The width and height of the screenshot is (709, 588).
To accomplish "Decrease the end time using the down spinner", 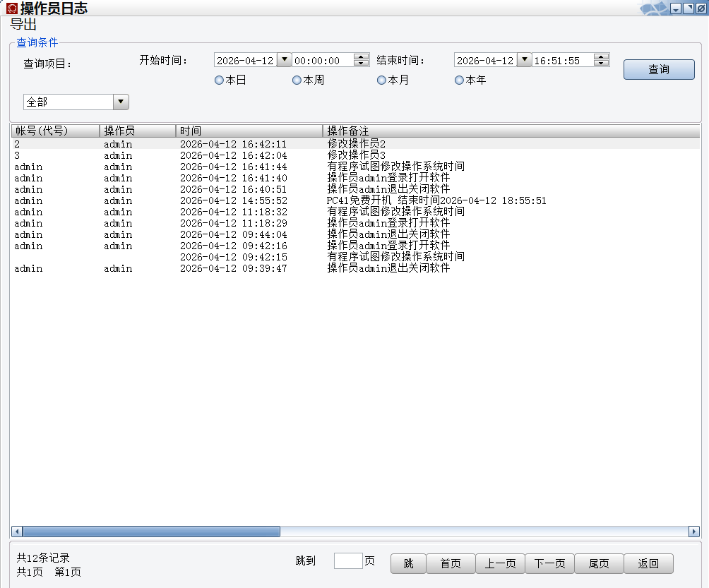I will pos(602,64).
